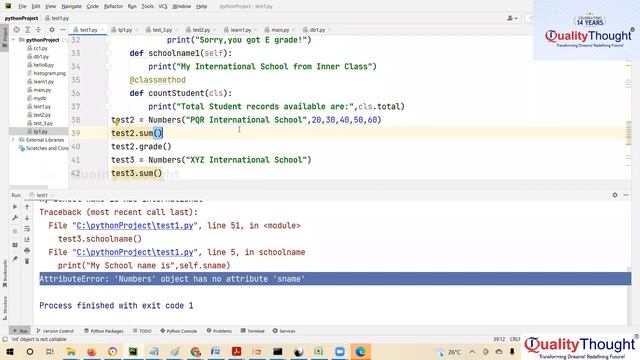Open the Navigate menu
The height and width of the screenshot is (360, 640).
pyautogui.click(x=71, y=7)
